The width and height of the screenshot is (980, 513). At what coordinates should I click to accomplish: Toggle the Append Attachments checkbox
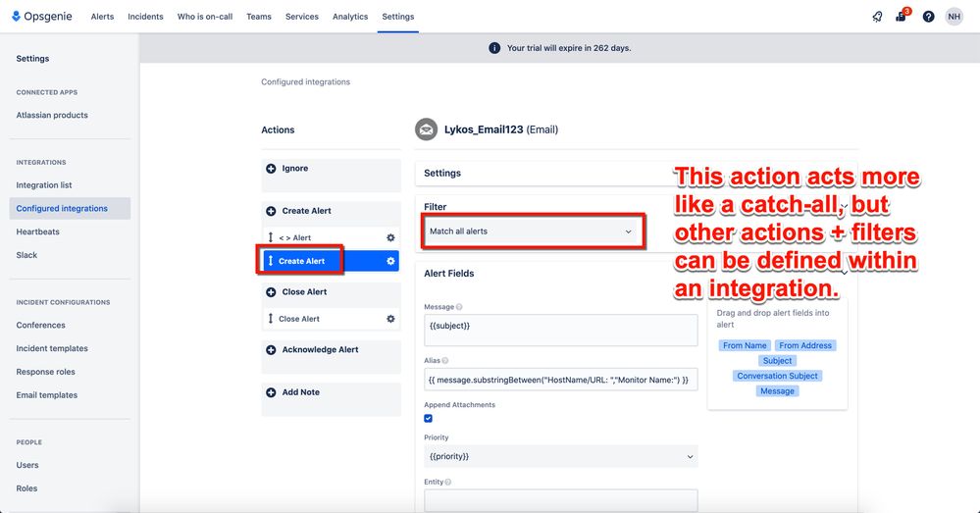pyautogui.click(x=428, y=418)
